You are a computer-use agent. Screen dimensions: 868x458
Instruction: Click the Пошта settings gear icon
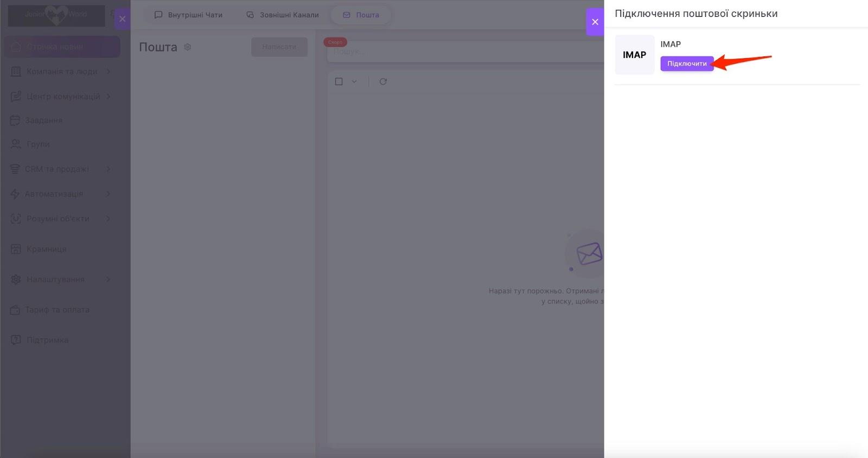coord(188,47)
